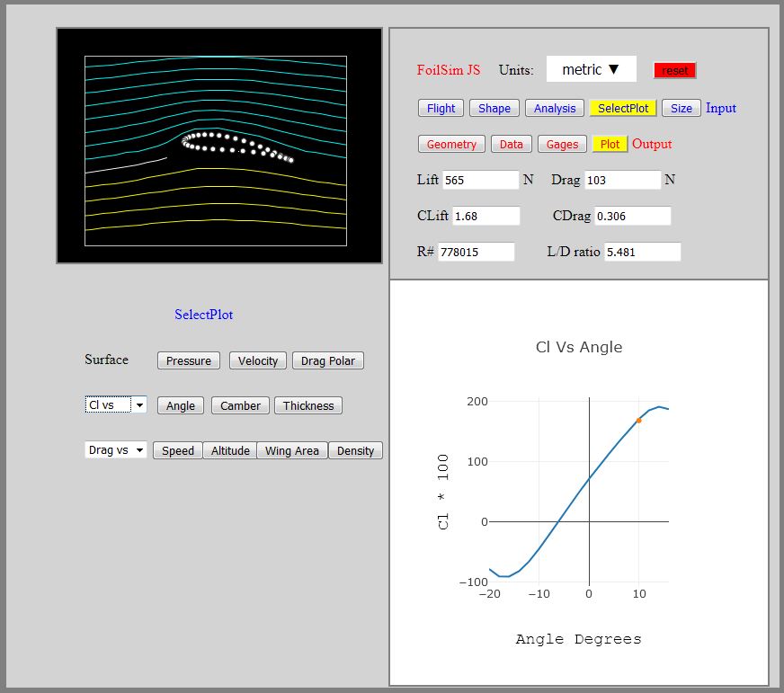Expand the 'Cl vs' dropdown
Viewport: 784px width, 693px height.
pos(116,405)
